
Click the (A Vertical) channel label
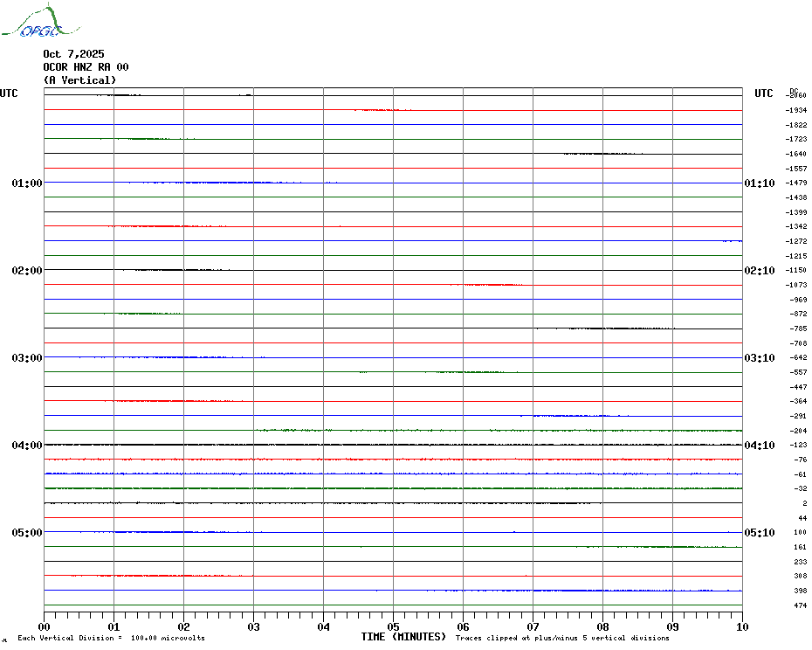79,80
